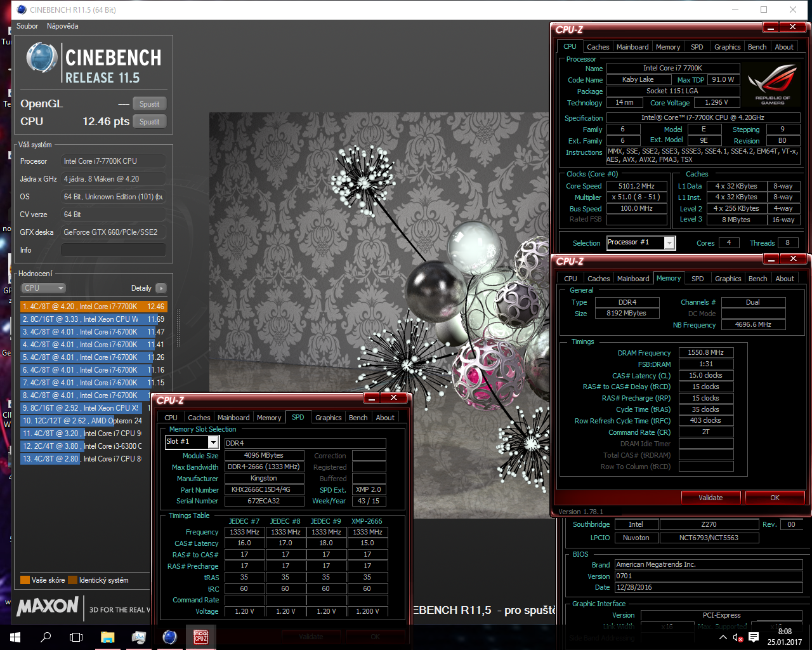The height and width of the screenshot is (650, 812).
Task: Click the MAXON logo
Action: coord(48,607)
